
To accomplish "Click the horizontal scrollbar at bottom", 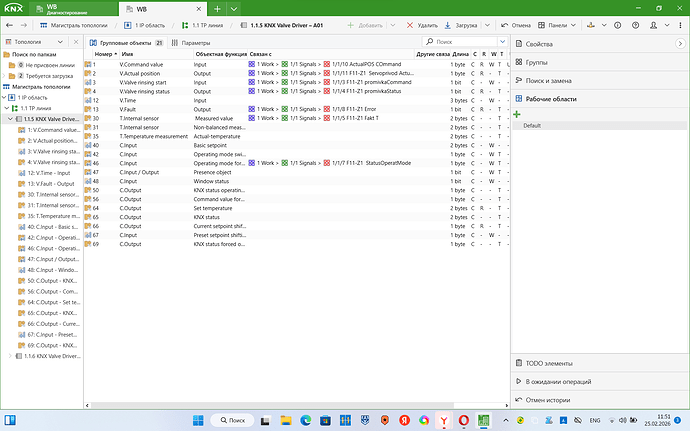I will pos(272,405).
